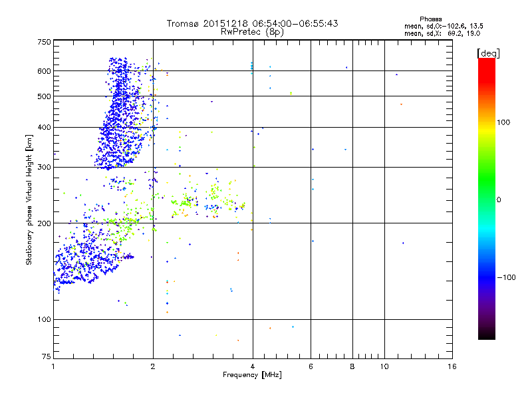This screenshot has height=399, width=532.
Task: Click the black bottom of the colorbar
Action: click(x=487, y=334)
